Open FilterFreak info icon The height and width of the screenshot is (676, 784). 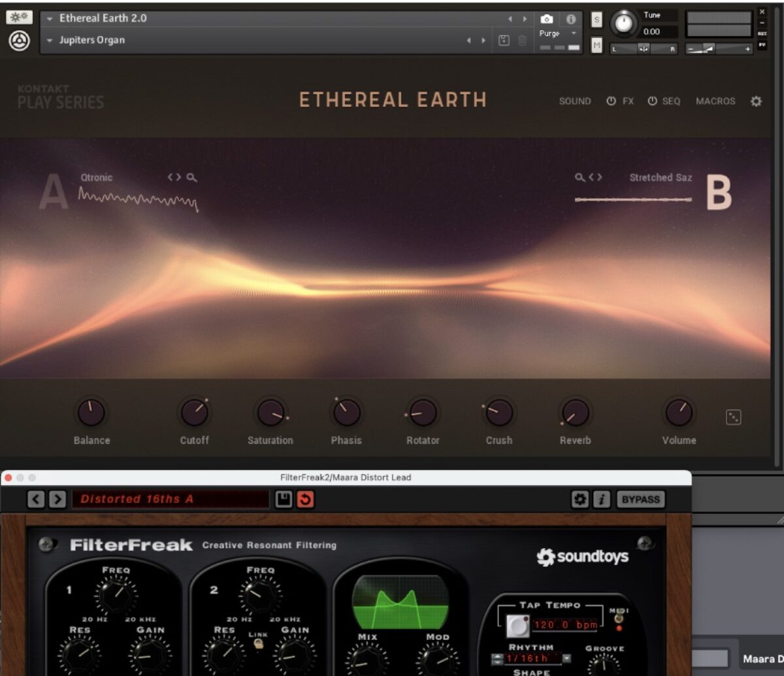pyautogui.click(x=601, y=499)
